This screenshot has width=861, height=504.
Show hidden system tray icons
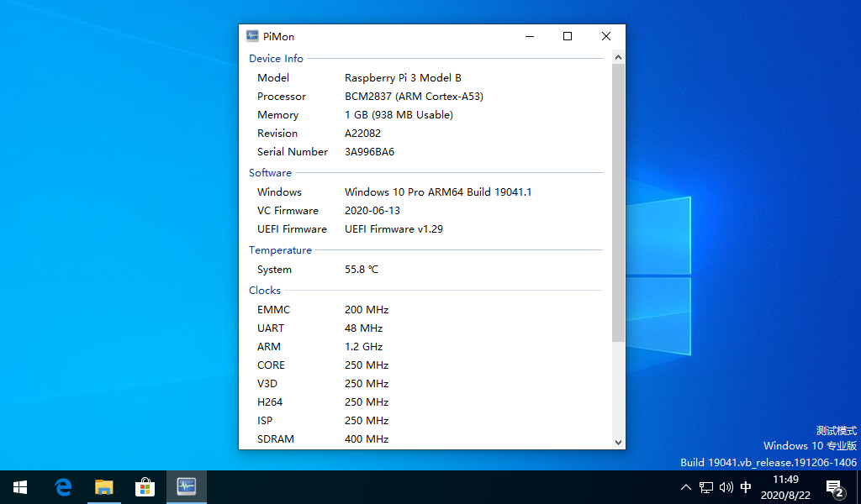tap(686, 487)
